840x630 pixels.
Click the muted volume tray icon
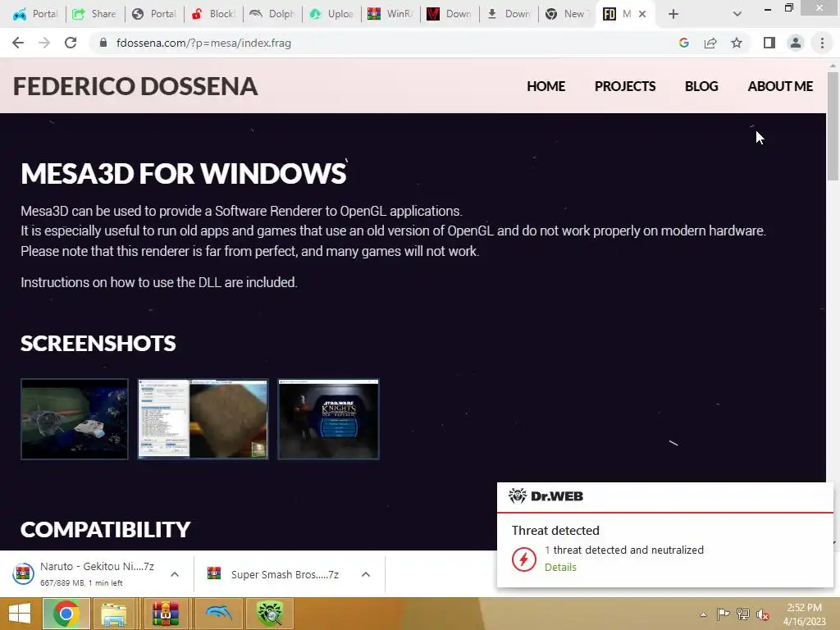(x=762, y=614)
